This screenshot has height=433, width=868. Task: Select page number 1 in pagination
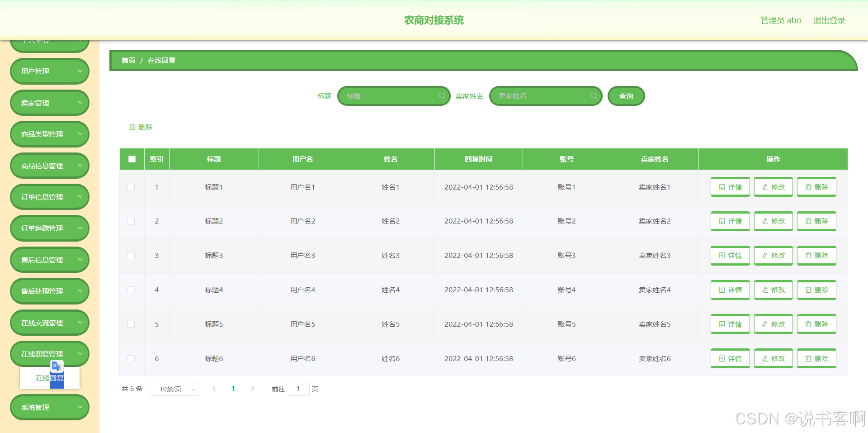point(233,389)
